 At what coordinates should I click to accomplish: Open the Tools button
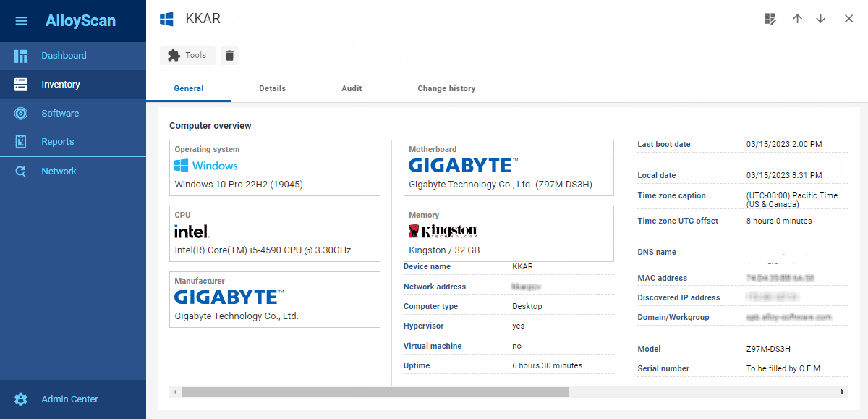click(187, 55)
